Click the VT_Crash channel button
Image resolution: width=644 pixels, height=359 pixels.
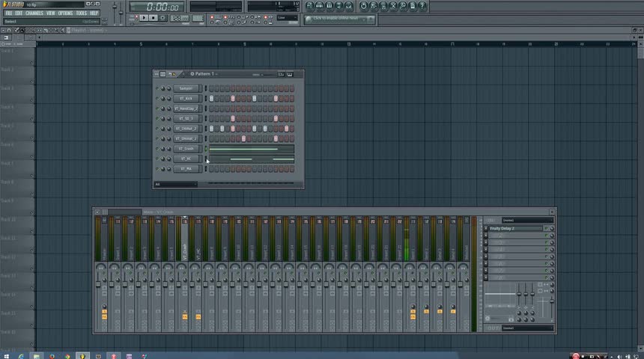click(185, 148)
